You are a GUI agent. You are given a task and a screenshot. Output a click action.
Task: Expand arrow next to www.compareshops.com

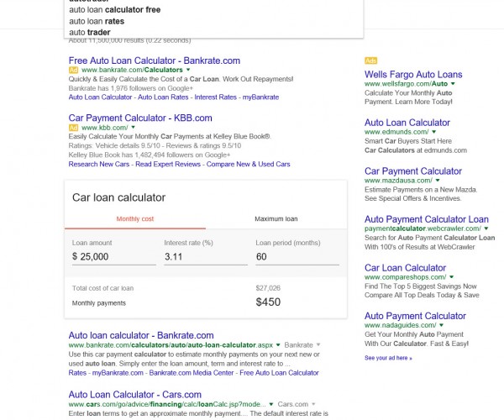(x=452, y=277)
